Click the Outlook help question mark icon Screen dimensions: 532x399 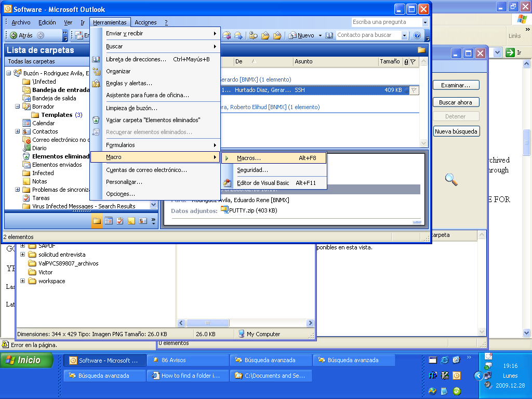point(417,35)
